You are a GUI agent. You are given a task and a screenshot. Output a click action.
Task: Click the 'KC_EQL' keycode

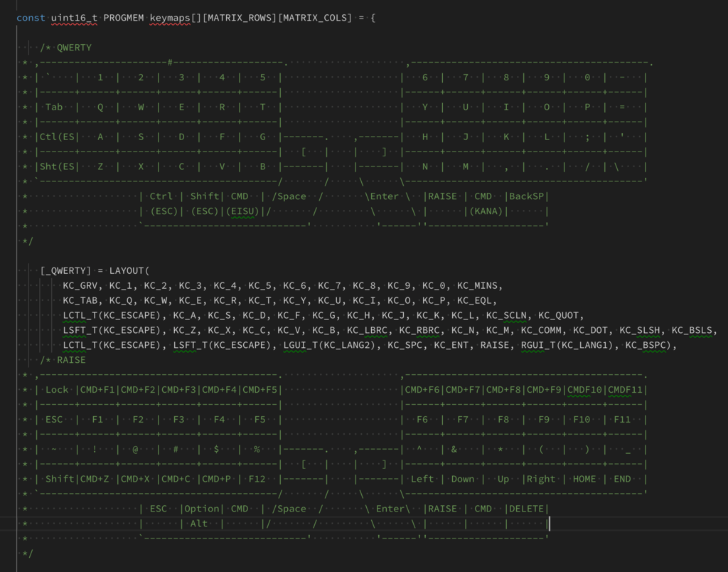(x=474, y=300)
